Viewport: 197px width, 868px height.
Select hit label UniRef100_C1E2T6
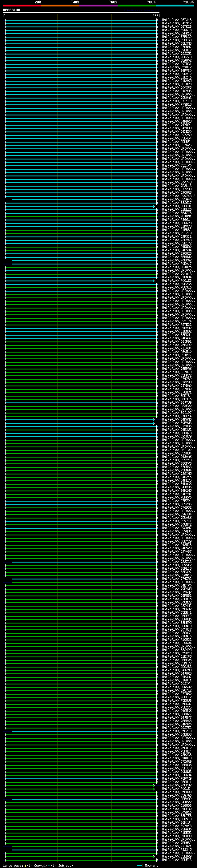(176, 78)
